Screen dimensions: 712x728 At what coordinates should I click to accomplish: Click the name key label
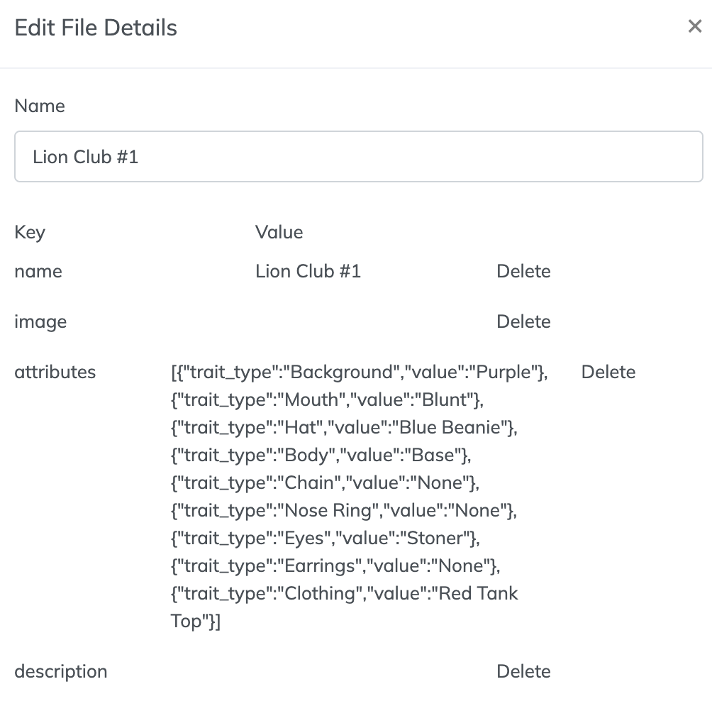click(x=38, y=271)
